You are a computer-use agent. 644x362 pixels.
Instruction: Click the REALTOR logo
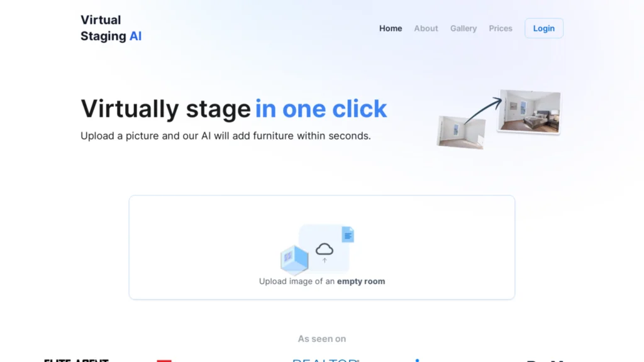pos(326,360)
